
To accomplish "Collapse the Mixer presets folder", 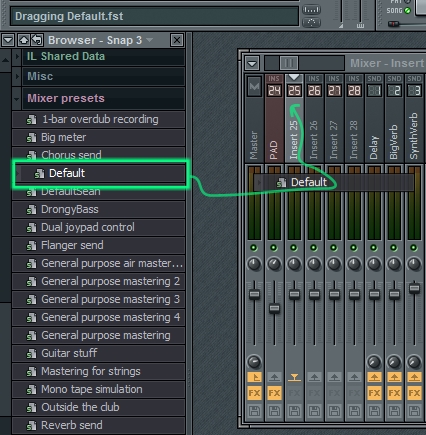I will tap(17, 99).
